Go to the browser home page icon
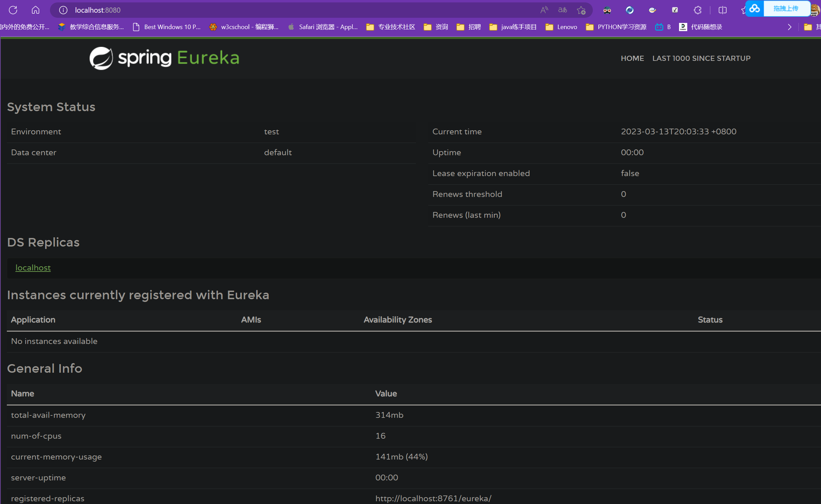Screen dimensions: 821x504 click(36, 10)
